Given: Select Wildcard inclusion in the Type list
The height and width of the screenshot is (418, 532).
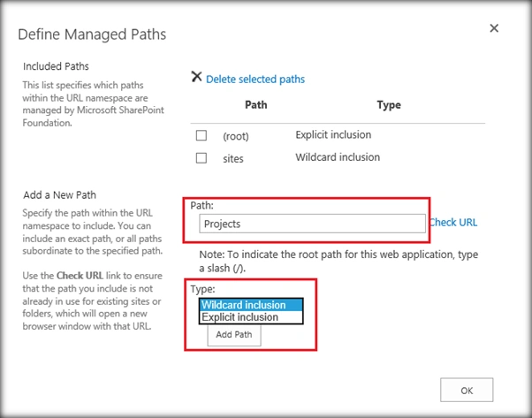Looking at the screenshot, I should [251, 305].
